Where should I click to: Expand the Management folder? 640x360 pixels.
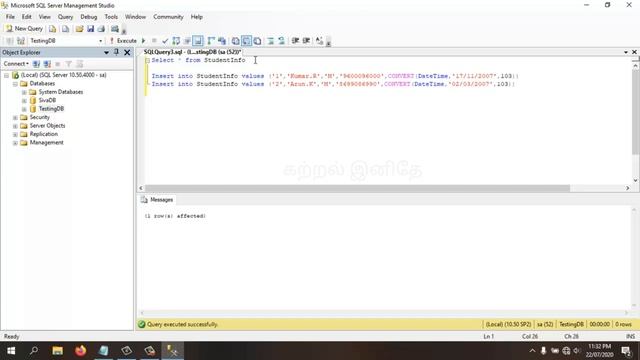15,143
